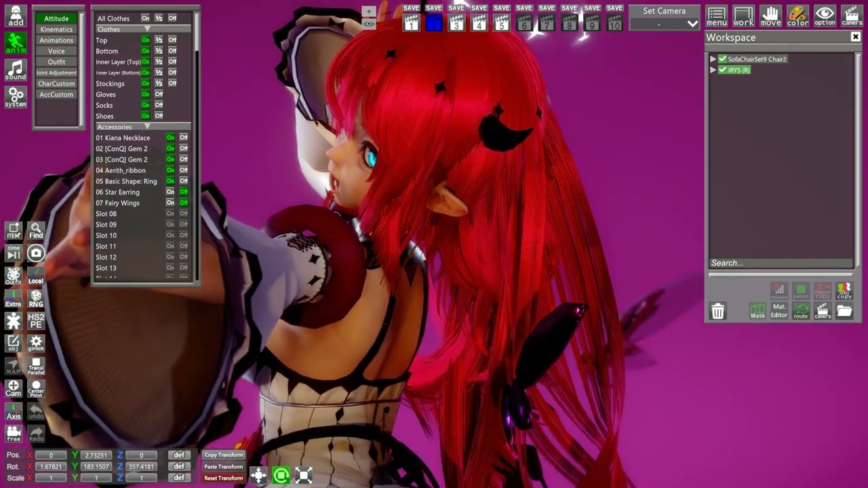Open the top-right menu icon
Screen dimensions: 868x488
coord(717,16)
